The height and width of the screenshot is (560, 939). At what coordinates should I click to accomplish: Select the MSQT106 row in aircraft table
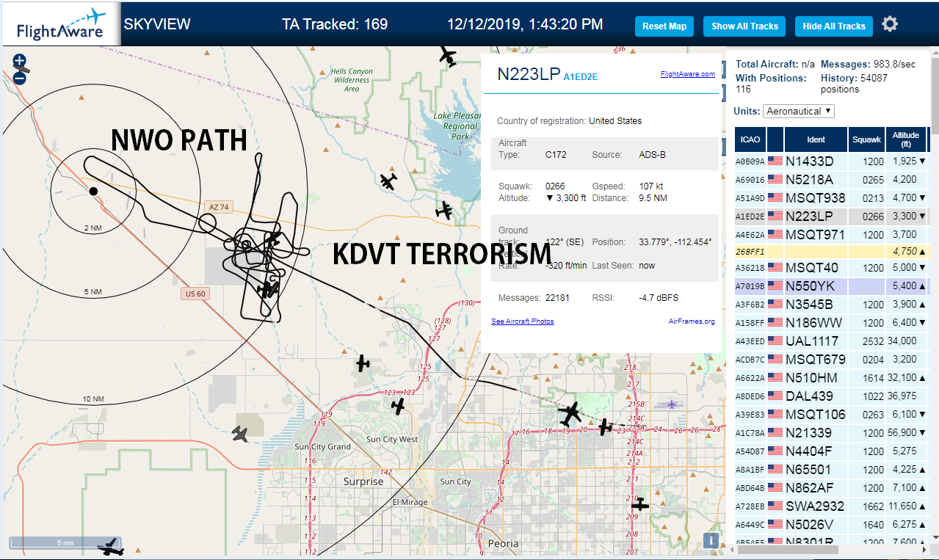point(831,415)
